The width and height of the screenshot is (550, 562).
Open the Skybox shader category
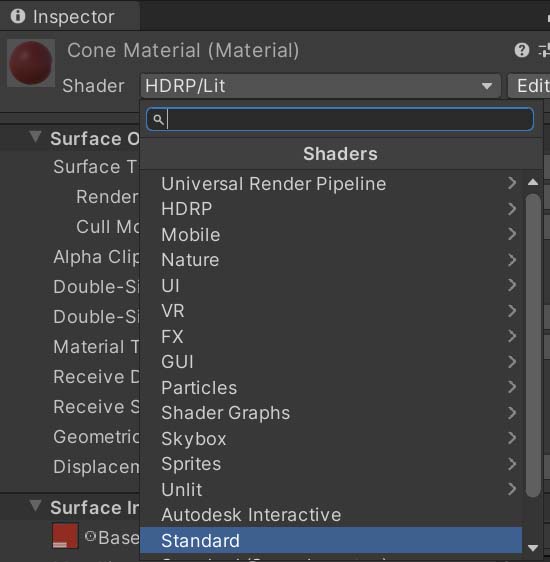tap(331, 439)
